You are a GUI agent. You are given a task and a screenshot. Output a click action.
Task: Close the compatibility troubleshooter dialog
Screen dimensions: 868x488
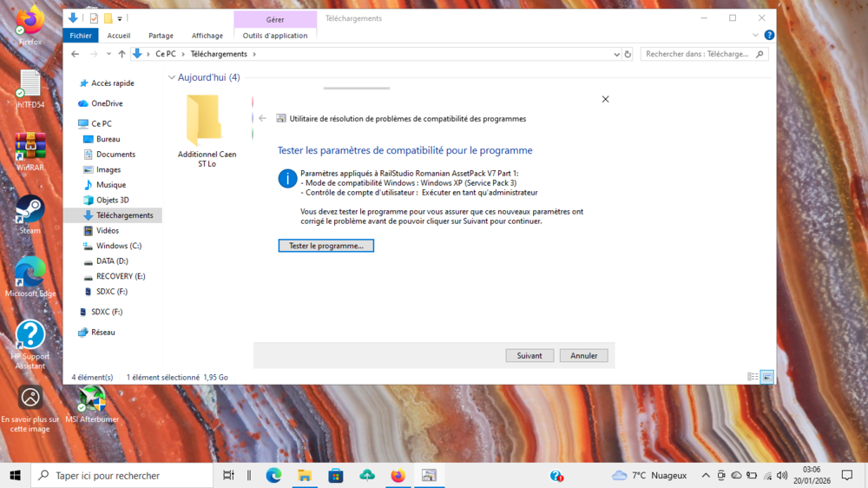tap(605, 99)
